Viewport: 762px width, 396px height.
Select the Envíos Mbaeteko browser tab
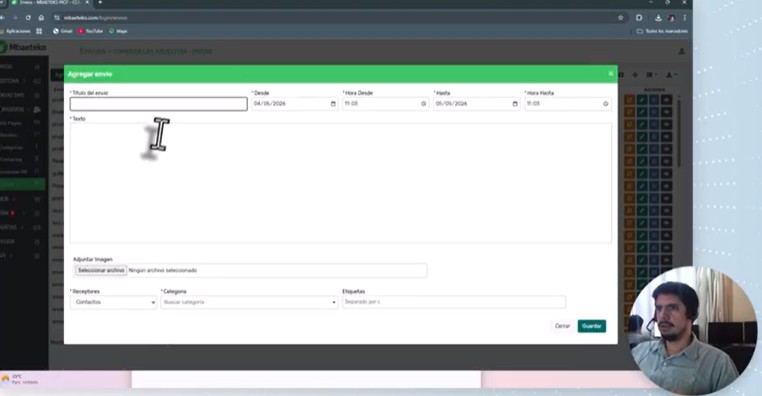tap(49, 2)
